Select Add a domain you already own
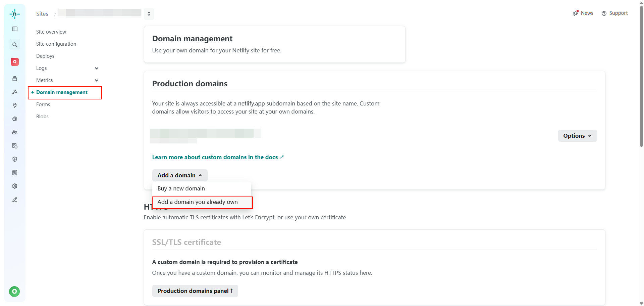This screenshot has width=644, height=306. 198,202
